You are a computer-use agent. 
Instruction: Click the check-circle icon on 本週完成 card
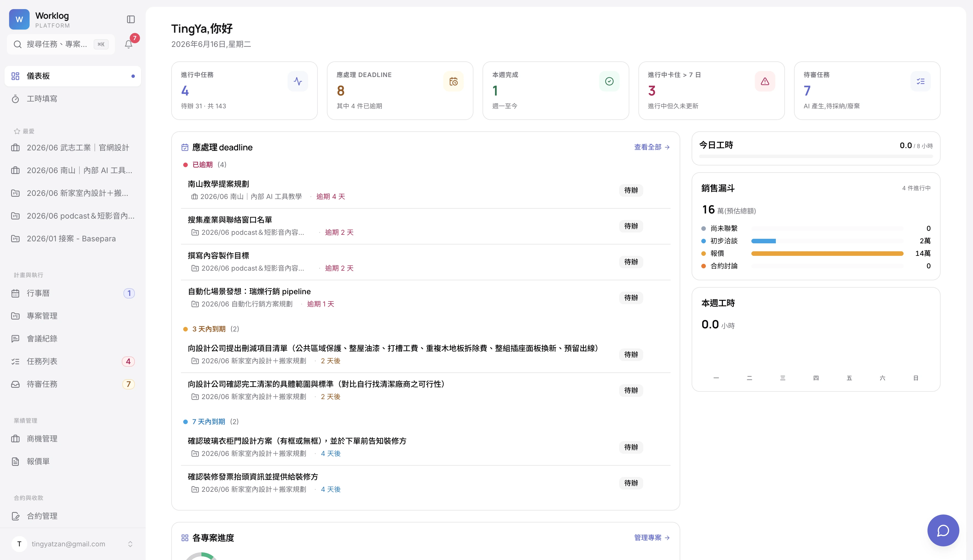coord(609,81)
